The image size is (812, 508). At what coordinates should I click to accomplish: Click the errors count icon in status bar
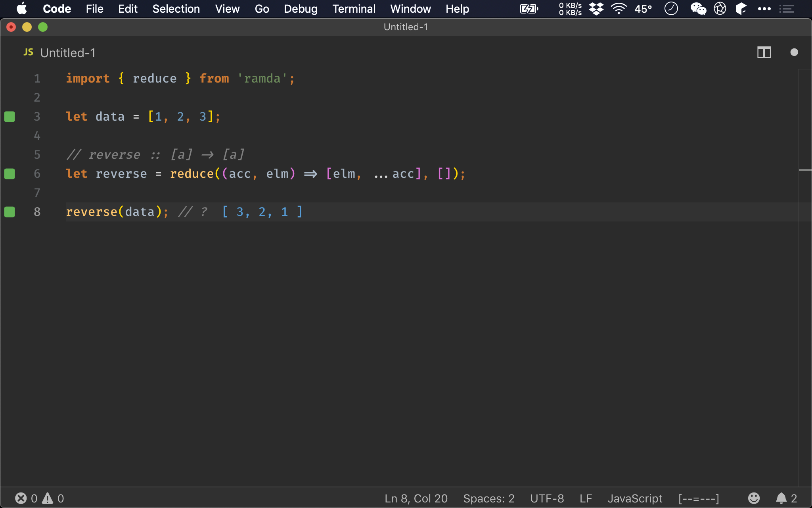[21, 498]
